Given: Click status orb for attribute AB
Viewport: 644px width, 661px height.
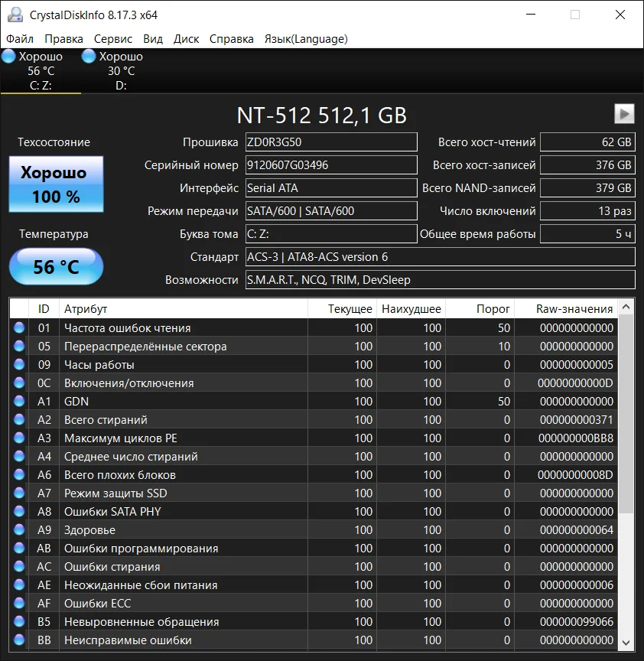Looking at the screenshot, I should (x=19, y=548).
